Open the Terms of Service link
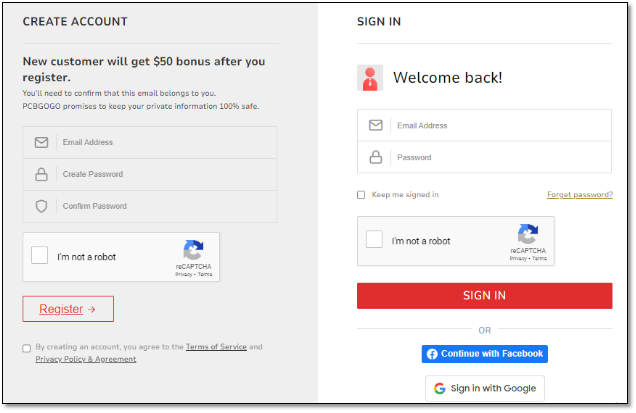 click(216, 347)
